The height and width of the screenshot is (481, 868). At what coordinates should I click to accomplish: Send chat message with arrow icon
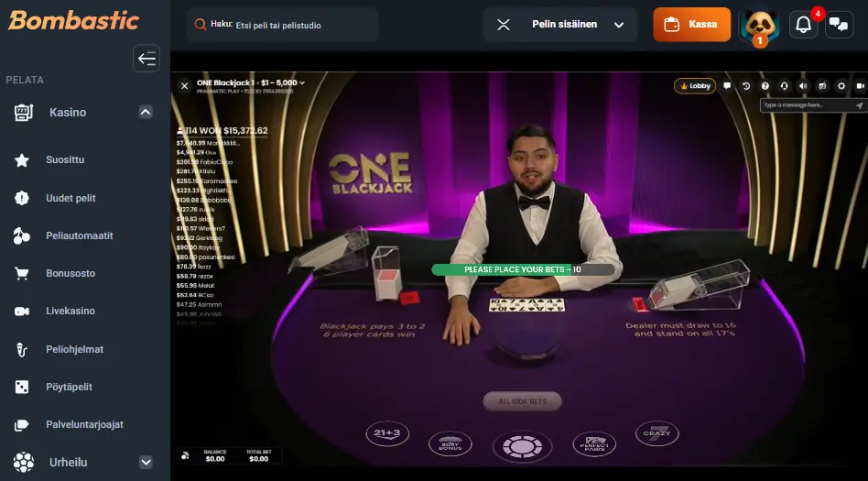click(859, 105)
